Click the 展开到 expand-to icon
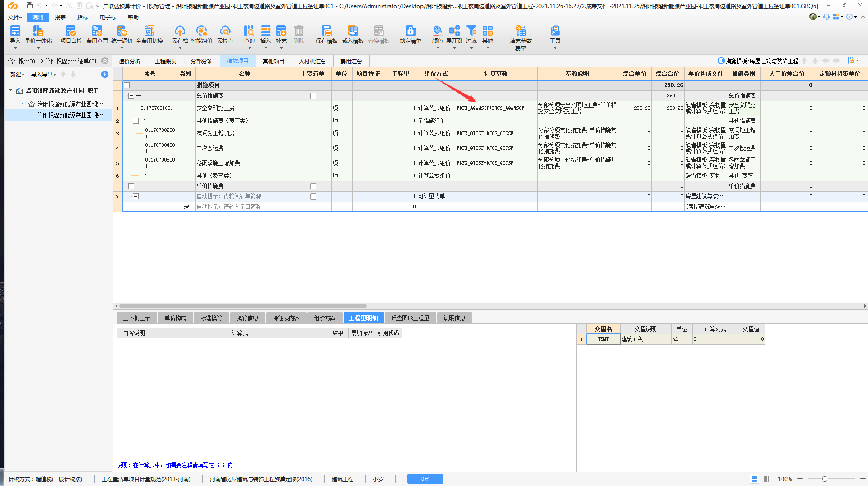This screenshot has width=868, height=486. pos(454,35)
